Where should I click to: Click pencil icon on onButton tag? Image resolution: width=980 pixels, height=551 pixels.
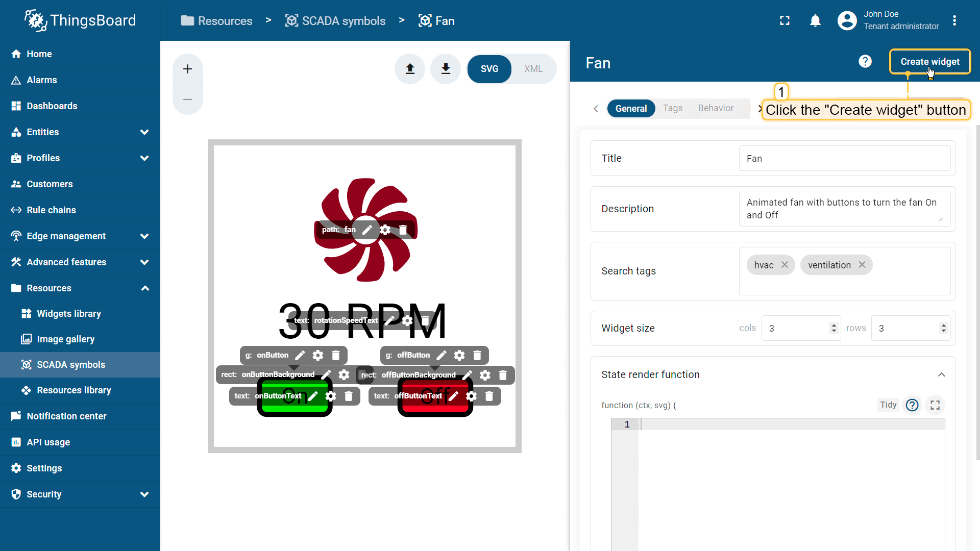pos(300,355)
